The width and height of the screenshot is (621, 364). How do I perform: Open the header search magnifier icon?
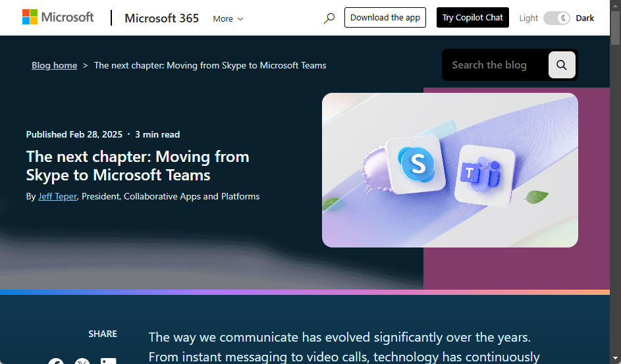click(x=329, y=18)
